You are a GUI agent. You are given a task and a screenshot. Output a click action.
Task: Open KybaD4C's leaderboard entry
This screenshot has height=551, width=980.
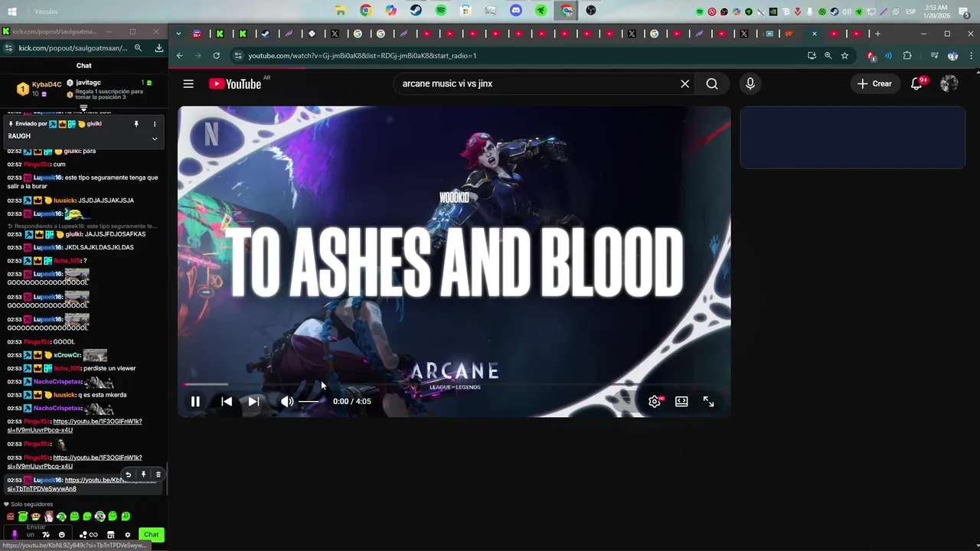pos(40,89)
